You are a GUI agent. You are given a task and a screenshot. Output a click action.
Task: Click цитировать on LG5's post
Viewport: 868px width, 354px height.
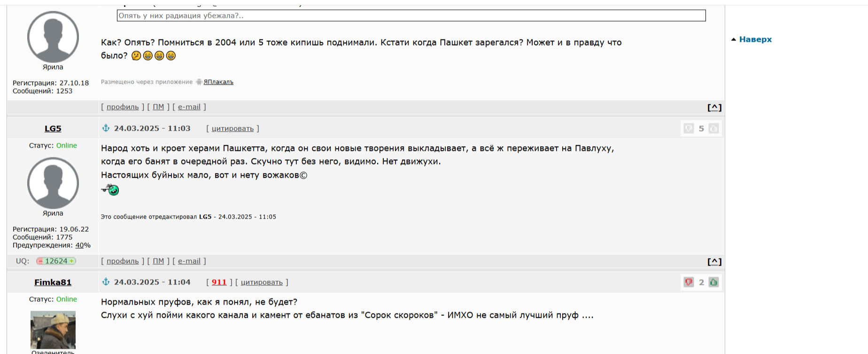coord(232,128)
